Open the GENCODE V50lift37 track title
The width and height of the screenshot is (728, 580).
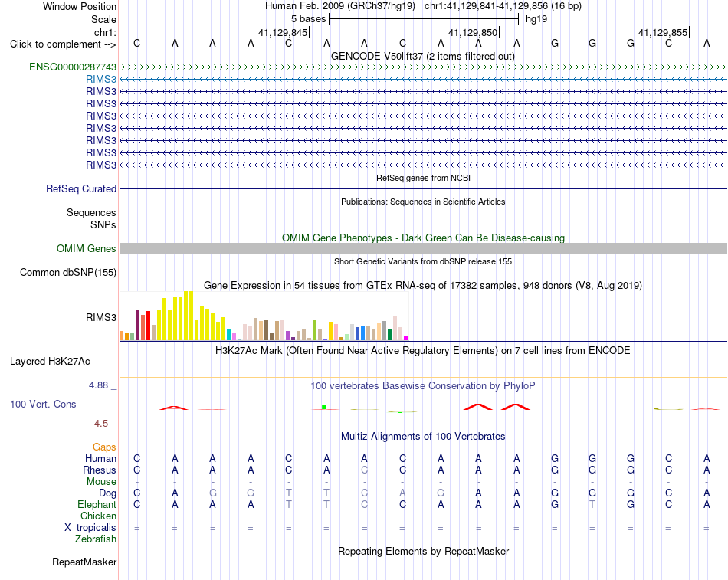coord(423,56)
